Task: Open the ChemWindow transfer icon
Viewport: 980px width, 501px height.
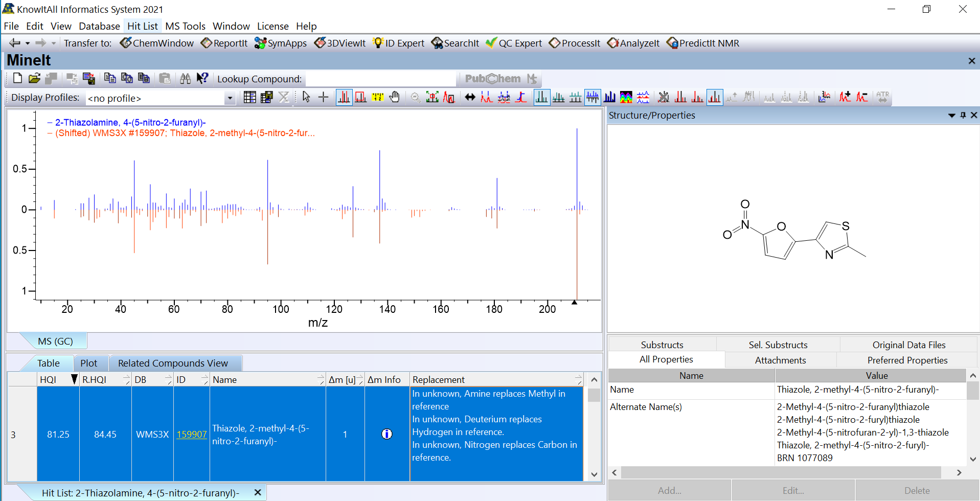Action: pos(126,43)
